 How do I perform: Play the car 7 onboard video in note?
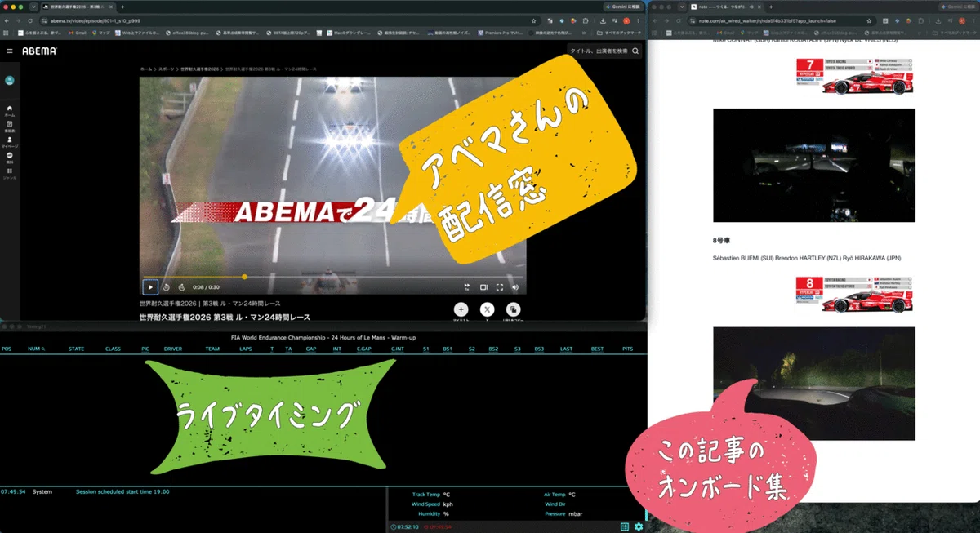tap(813, 165)
